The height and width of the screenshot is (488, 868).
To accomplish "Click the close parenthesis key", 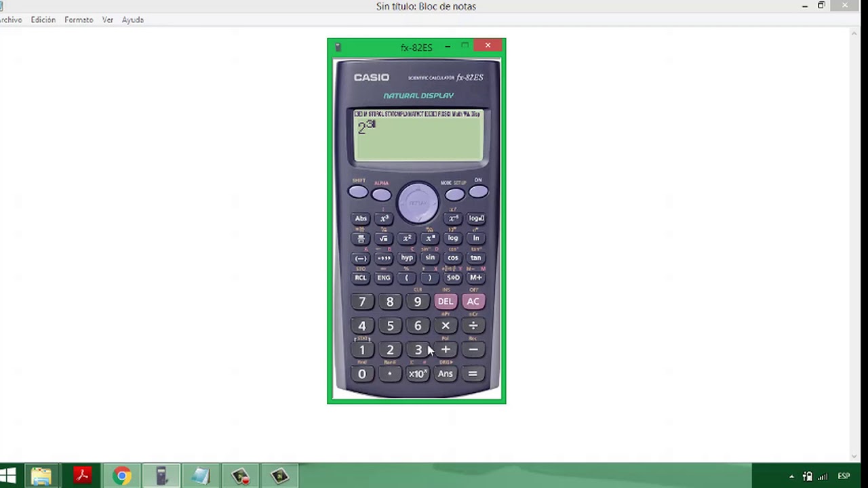I will click(430, 278).
